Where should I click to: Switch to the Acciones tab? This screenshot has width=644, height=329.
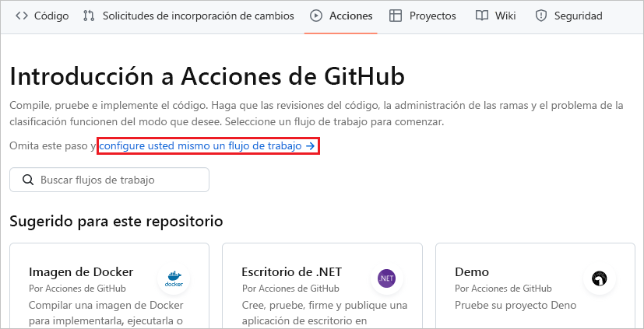pos(342,16)
